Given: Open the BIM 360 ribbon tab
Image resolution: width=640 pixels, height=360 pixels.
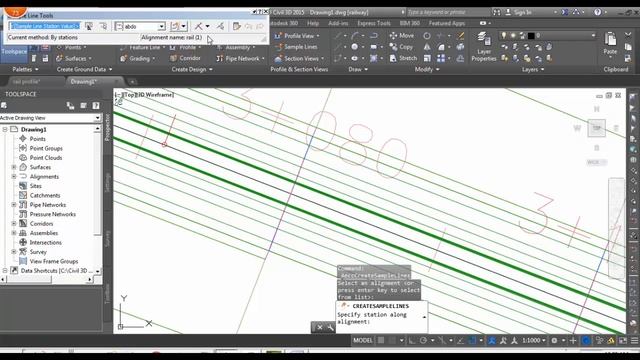Looking at the screenshot, I should click(x=410, y=24).
